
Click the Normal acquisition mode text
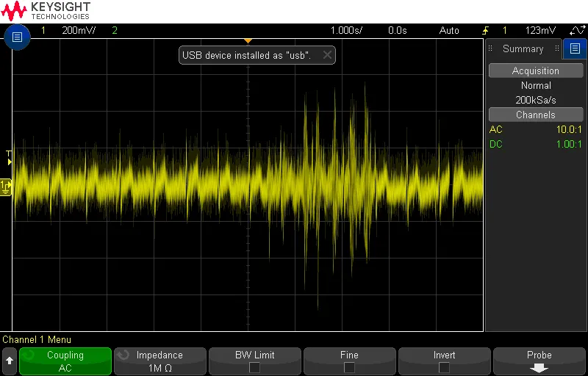pos(536,85)
